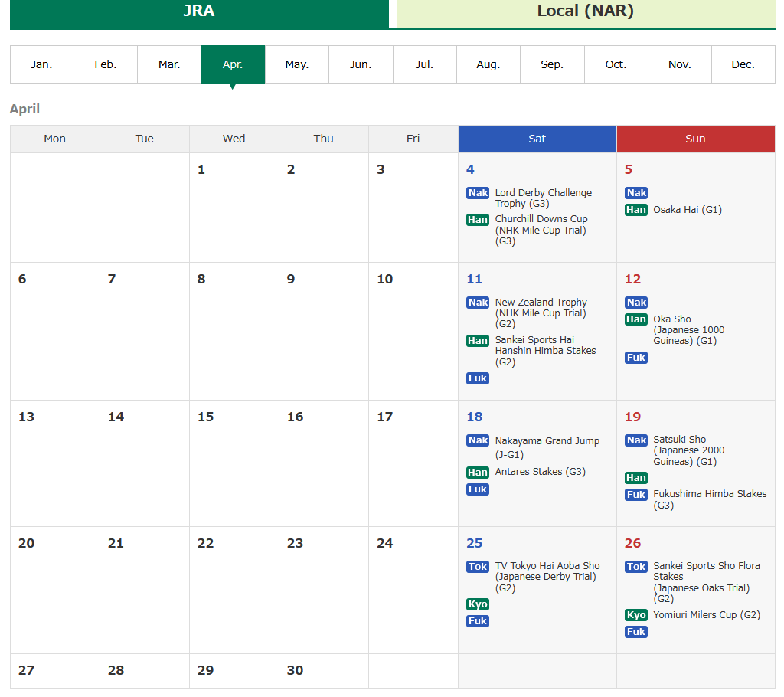Open Osaka Hai (G1) race
This screenshot has height=697, width=784.
coord(688,210)
